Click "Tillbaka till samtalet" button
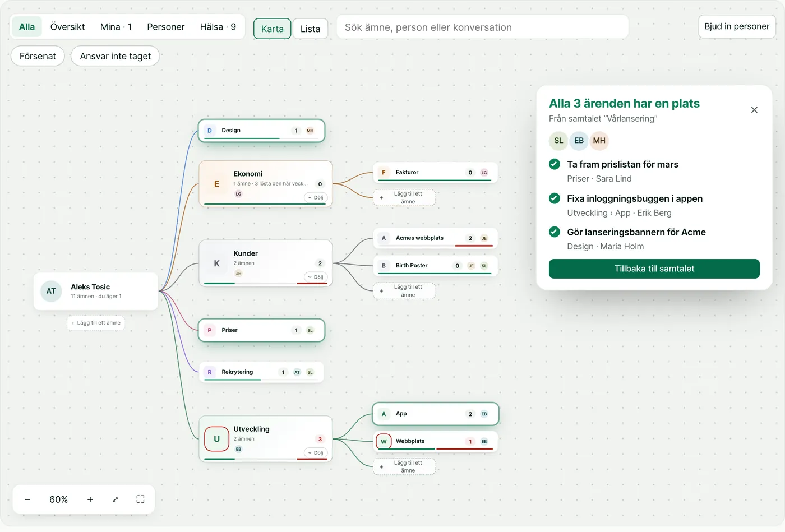The image size is (785, 532). click(x=654, y=269)
